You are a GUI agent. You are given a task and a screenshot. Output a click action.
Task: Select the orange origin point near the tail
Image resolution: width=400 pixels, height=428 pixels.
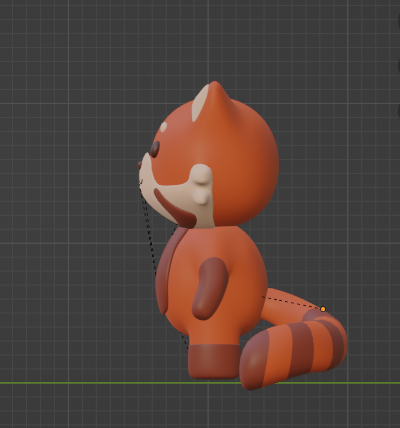click(323, 309)
